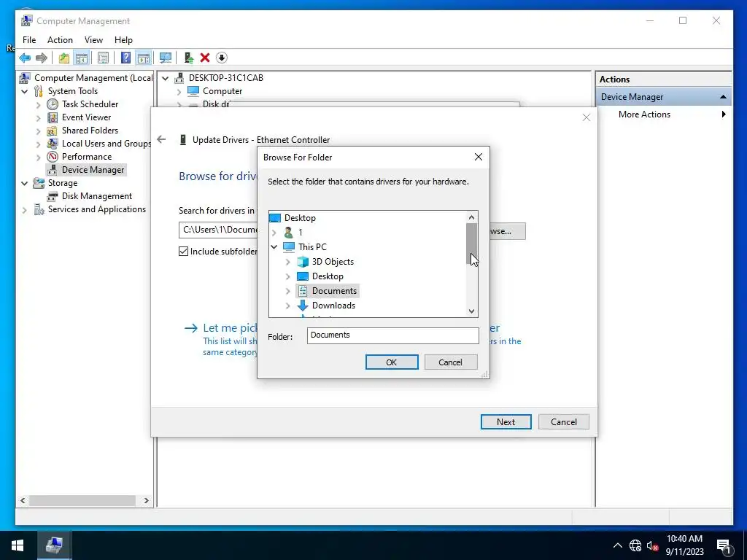Click the blue Back arrow in the toolbar
The width and height of the screenshot is (747, 560).
click(25, 58)
